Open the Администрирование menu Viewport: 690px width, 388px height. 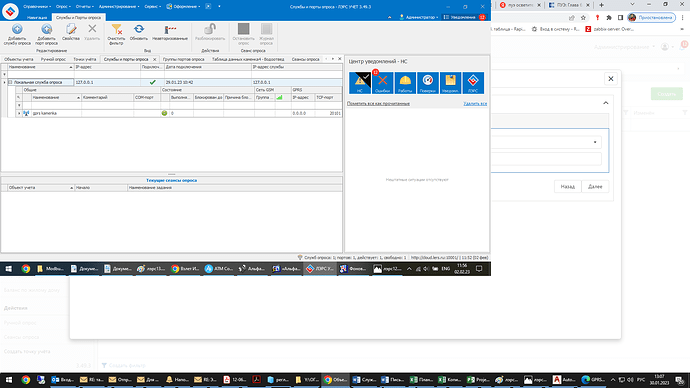(x=119, y=7)
